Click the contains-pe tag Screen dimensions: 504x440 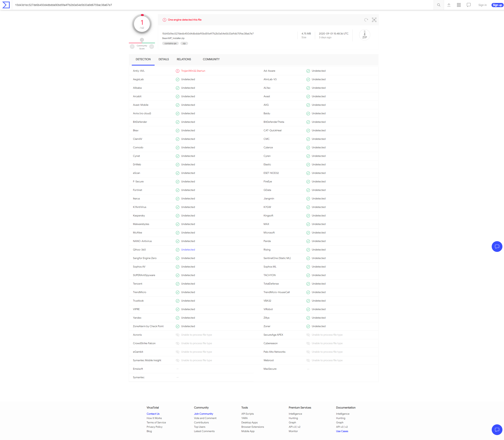(x=170, y=43)
